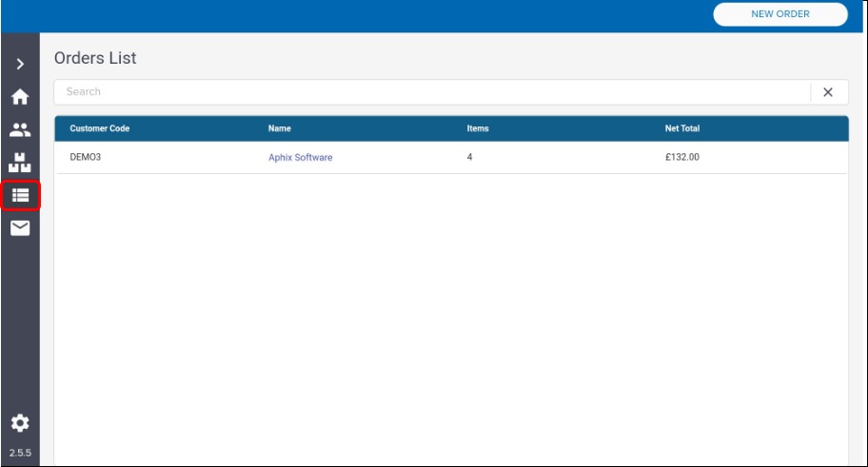
Task: Sort by the Customer Code column header
Action: (100, 128)
